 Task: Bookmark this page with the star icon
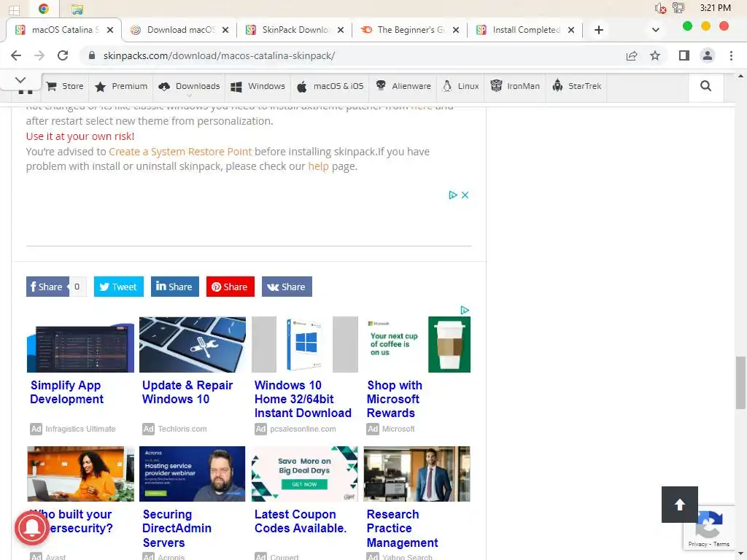click(655, 55)
